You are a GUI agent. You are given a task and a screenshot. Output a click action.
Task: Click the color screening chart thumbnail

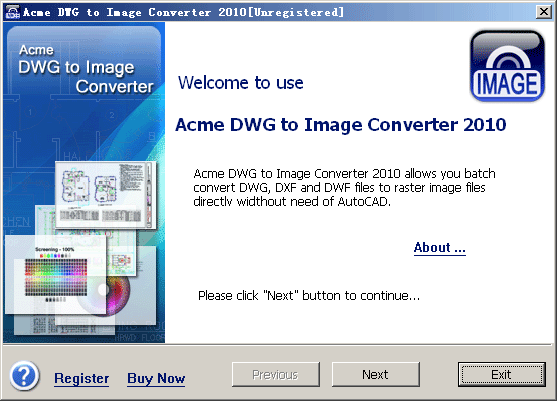(x=56, y=275)
